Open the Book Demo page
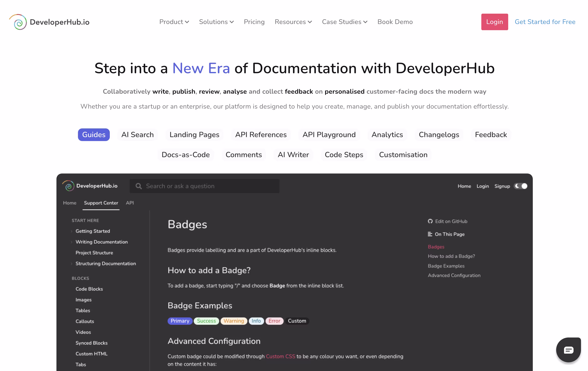 click(395, 22)
